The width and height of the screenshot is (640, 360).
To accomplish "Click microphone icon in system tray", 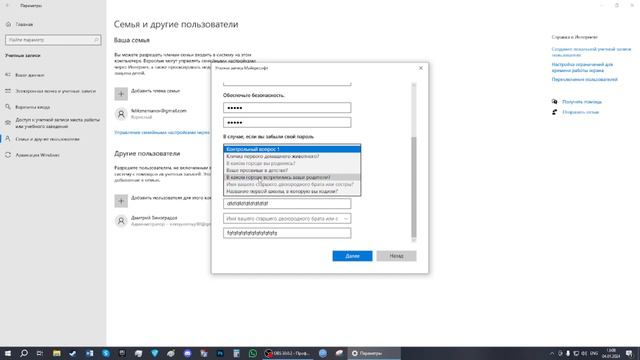I will (x=568, y=353).
